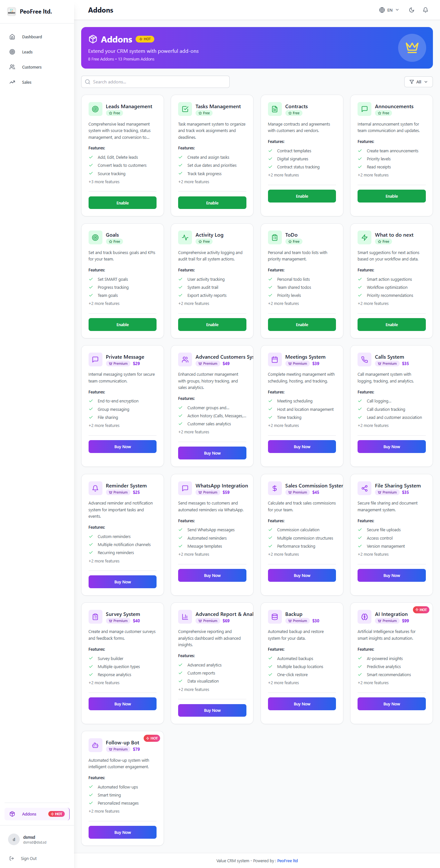
Task: Click the Addons box icon in sidebar
Action: click(12, 814)
